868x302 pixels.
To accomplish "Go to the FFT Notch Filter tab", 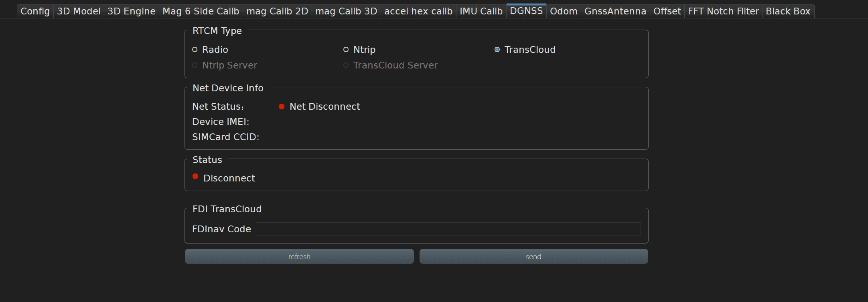I will [723, 11].
